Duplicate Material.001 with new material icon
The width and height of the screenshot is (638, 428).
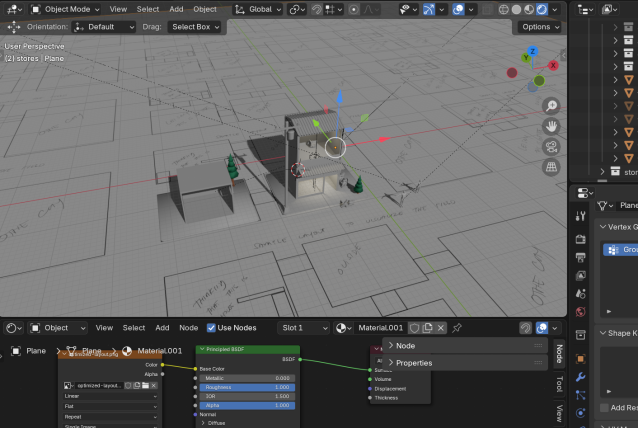427,328
